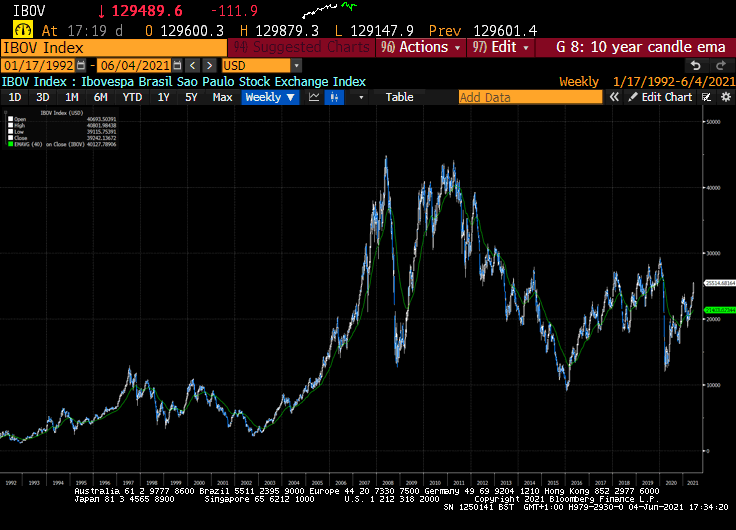
Task: Click the price change -111.9
Action: (x=234, y=11)
